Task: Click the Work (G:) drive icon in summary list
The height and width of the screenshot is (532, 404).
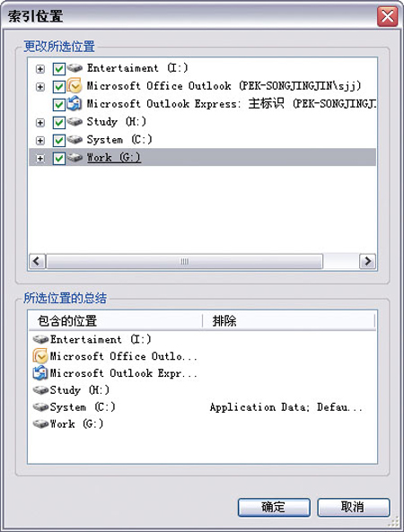Action: (x=40, y=423)
